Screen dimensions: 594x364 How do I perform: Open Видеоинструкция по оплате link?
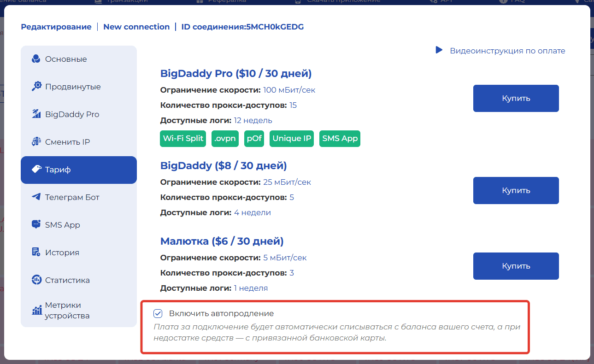click(x=507, y=51)
